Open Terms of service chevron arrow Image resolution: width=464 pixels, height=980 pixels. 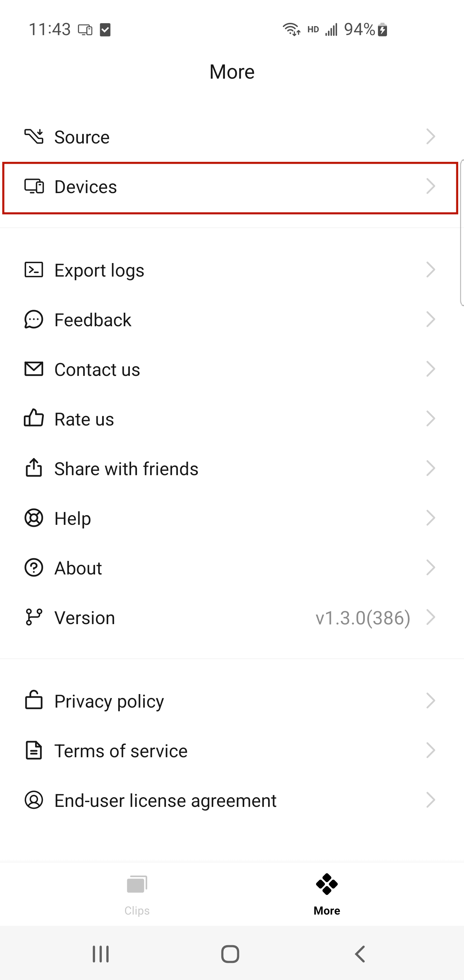(x=430, y=750)
